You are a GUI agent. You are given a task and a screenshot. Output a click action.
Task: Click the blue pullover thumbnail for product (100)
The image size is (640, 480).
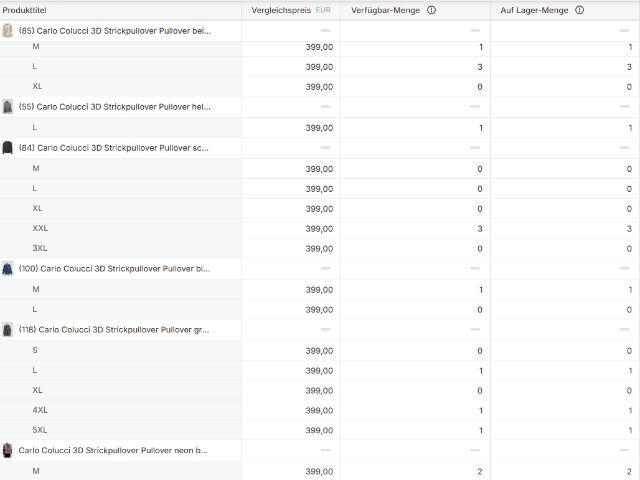click(8, 269)
